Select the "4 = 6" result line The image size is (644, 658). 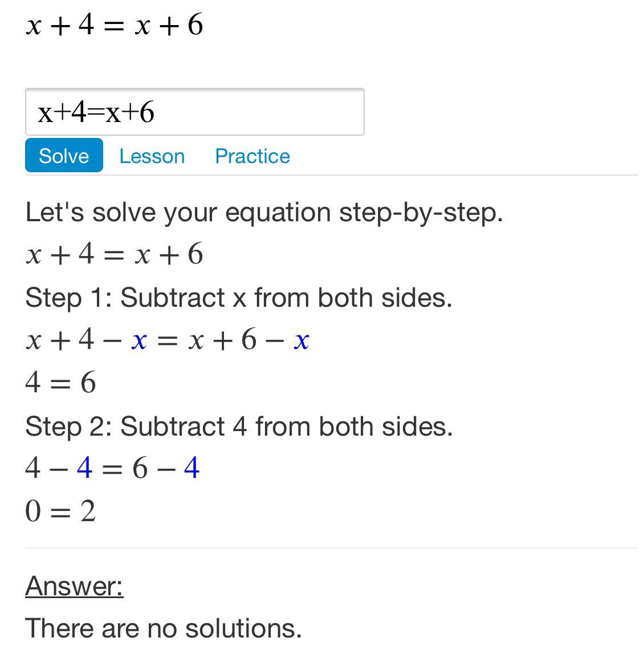[x=60, y=382]
